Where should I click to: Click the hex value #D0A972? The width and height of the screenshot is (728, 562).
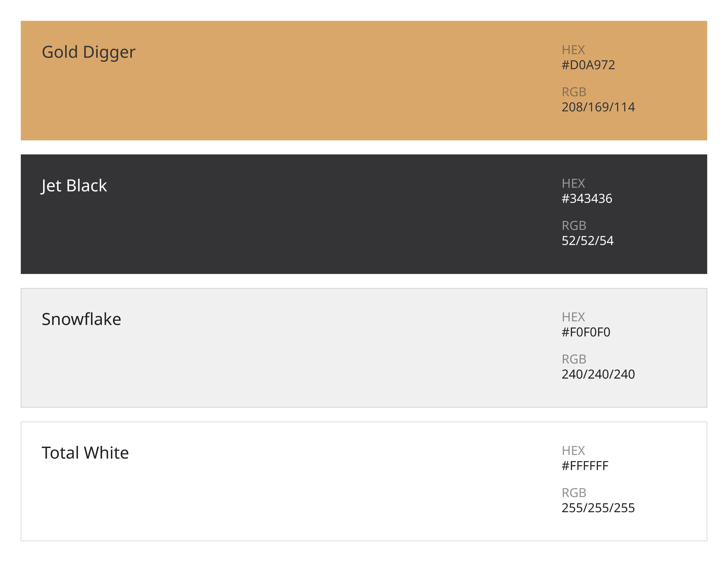[x=588, y=65]
